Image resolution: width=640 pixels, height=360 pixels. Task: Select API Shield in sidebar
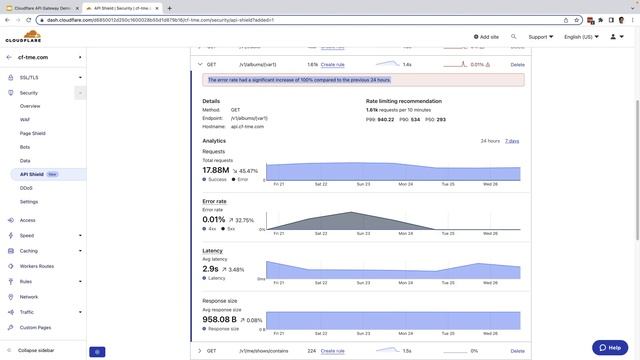[x=48, y=174]
